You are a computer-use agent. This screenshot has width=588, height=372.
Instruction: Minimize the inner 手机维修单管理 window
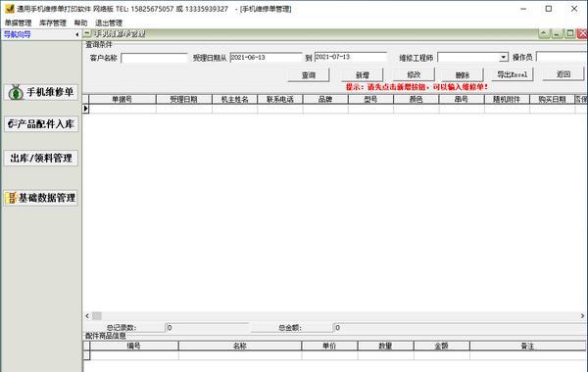[x=557, y=33]
